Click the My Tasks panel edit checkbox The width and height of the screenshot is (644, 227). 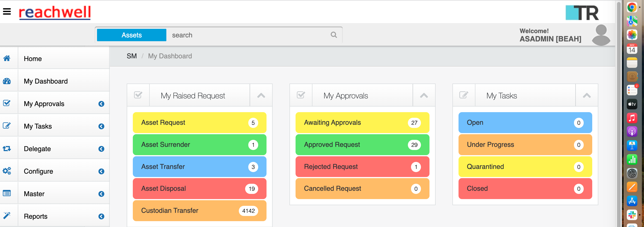point(464,95)
